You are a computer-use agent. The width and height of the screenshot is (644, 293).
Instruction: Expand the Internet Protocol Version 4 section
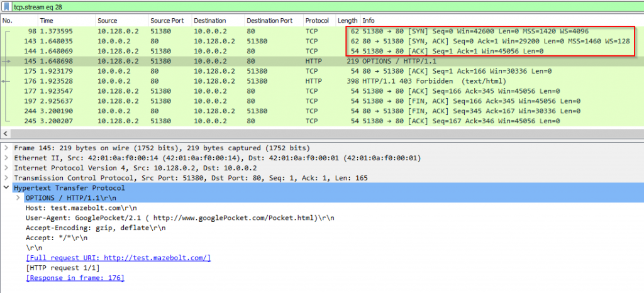[x=6, y=168]
